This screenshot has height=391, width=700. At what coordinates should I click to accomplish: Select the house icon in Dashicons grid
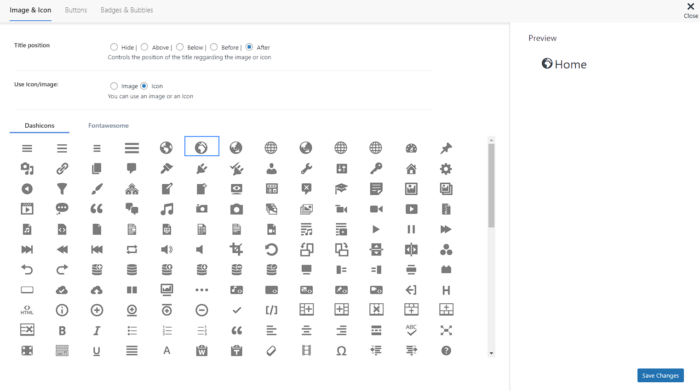click(411, 169)
